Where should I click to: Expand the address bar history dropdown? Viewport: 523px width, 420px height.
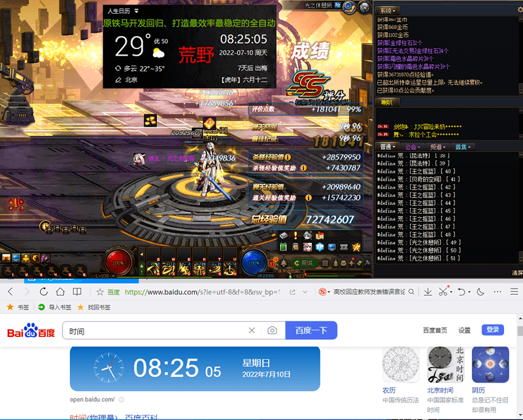[305, 292]
